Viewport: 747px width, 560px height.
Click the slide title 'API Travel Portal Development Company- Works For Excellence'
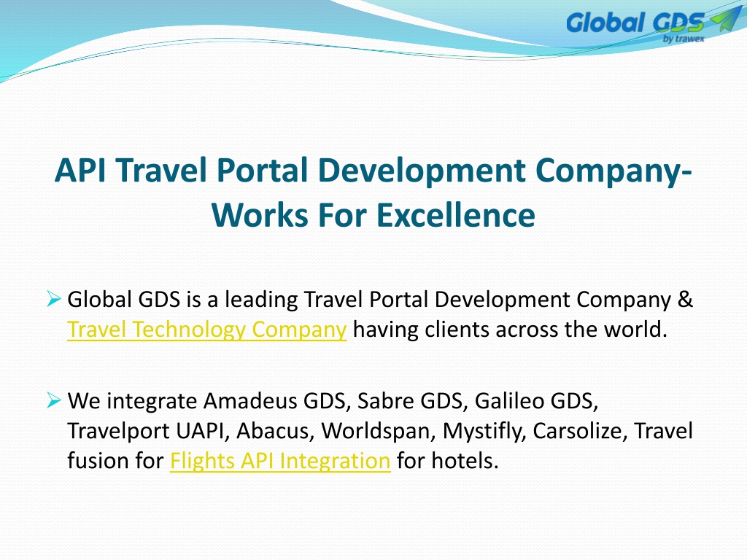click(x=373, y=192)
